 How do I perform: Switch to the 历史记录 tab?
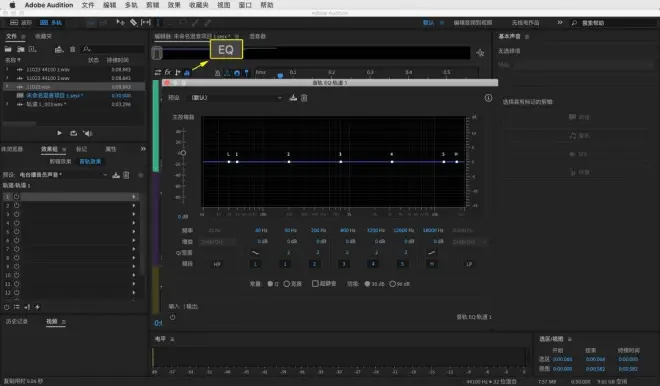pyautogui.click(x=16, y=321)
